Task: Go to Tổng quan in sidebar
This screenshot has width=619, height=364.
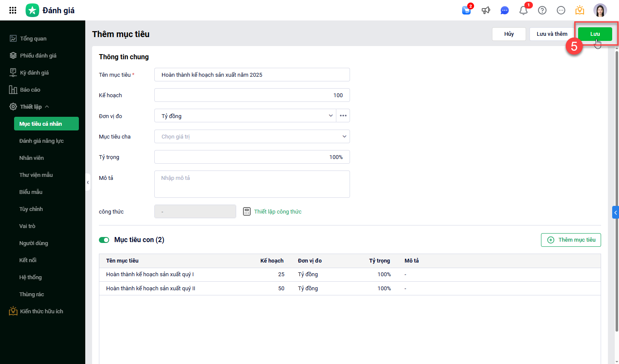Action: click(33, 38)
